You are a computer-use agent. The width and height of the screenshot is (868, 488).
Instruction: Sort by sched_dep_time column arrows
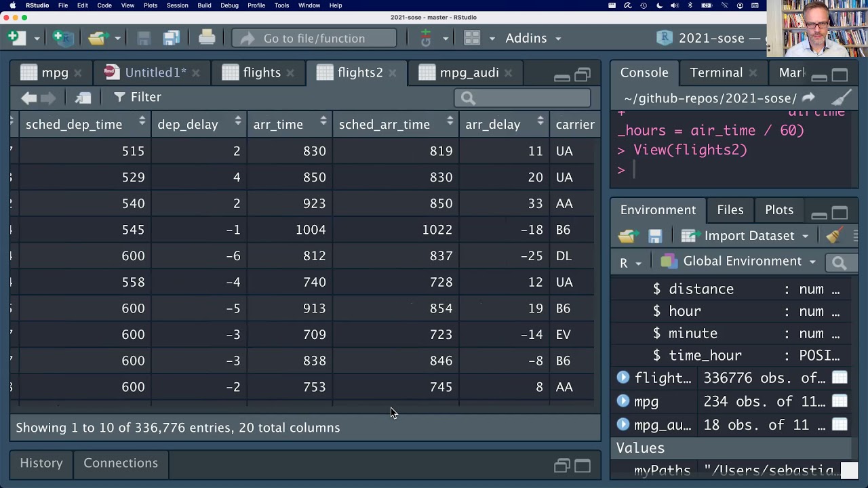click(x=142, y=121)
